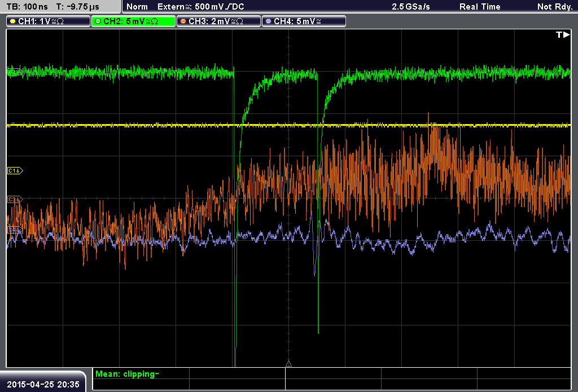Viewport: 578px width, 392px height.
Task: Click the trigger position T arrow marker
Action: coord(563,34)
